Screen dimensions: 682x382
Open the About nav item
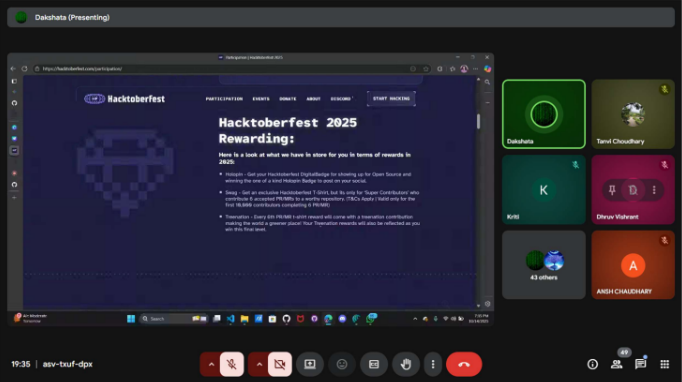point(313,99)
